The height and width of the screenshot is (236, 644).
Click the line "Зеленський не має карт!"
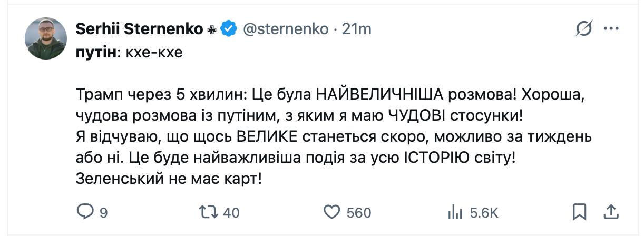(x=169, y=179)
